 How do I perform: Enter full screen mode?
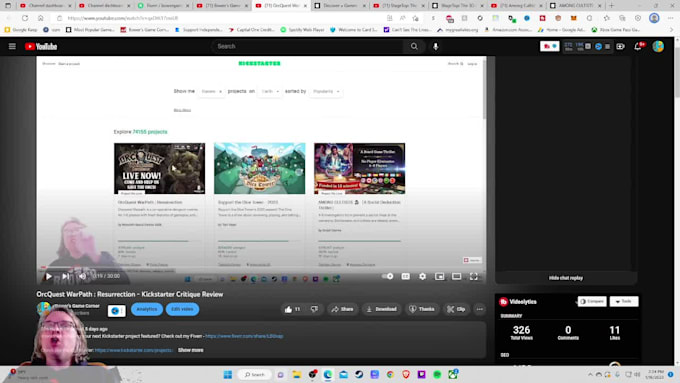[x=474, y=276]
